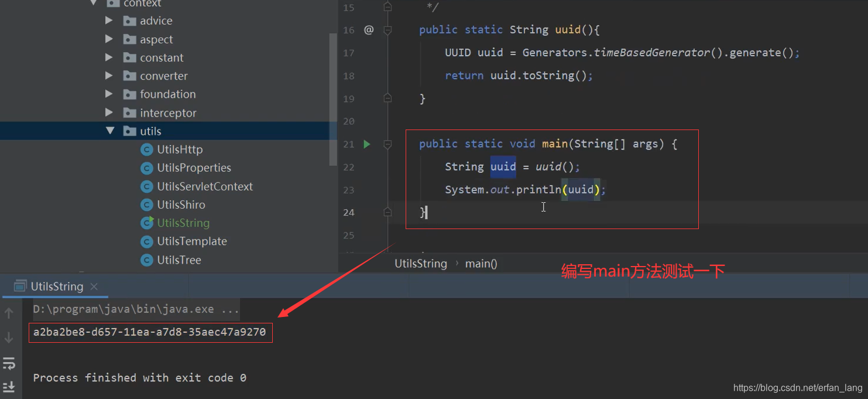The image size is (868, 399).
Task: Click the UtilsHttp class icon
Action: click(147, 149)
